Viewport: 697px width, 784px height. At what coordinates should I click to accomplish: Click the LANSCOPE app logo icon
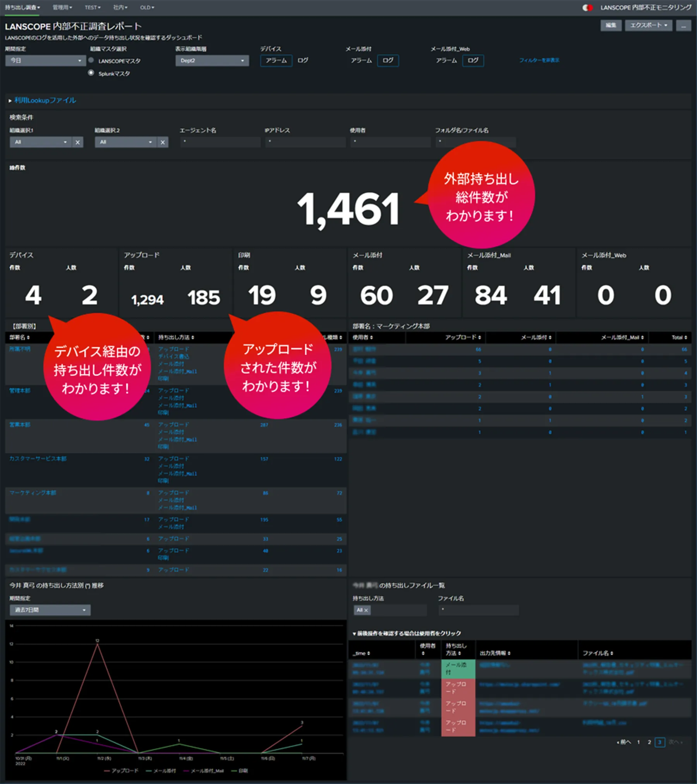[x=587, y=7]
